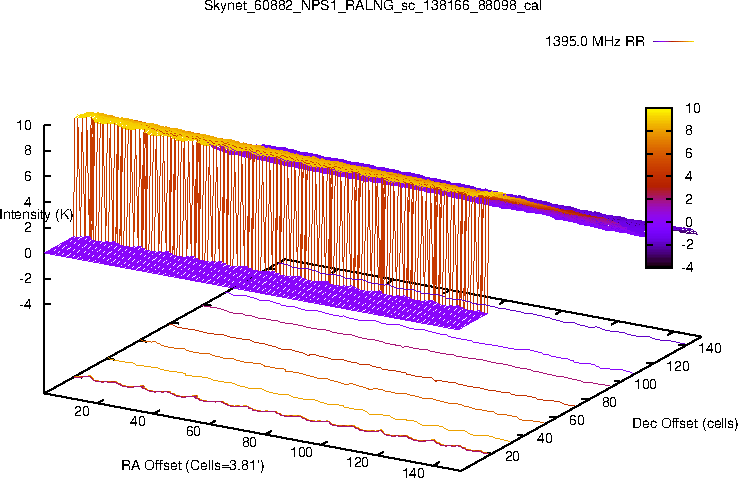The image size is (738, 478).
Task: Click the 40 tick on the RA Offset axis
Action: [137, 421]
